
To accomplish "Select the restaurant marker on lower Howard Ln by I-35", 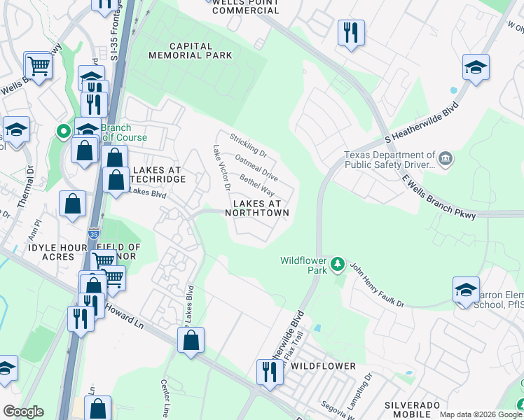I will (81, 320).
